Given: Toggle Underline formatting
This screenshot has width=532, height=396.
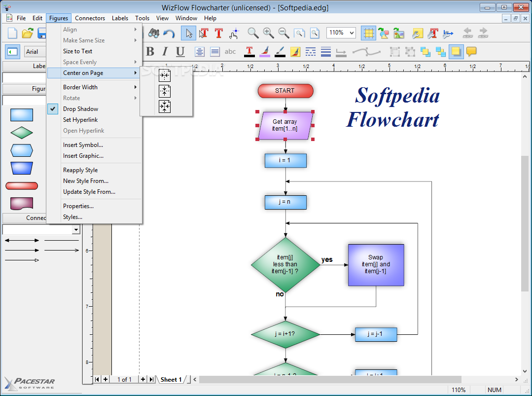Looking at the screenshot, I should coord(180,52).
